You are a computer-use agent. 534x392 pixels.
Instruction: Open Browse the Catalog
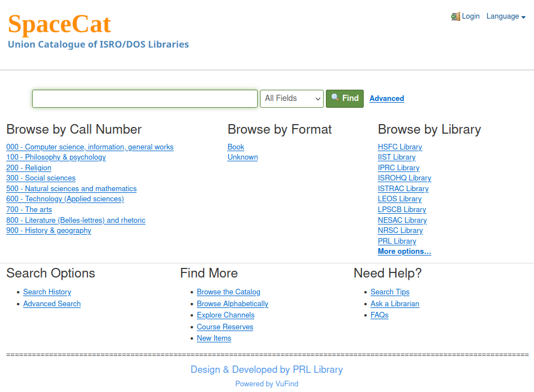tap(228, 292)
